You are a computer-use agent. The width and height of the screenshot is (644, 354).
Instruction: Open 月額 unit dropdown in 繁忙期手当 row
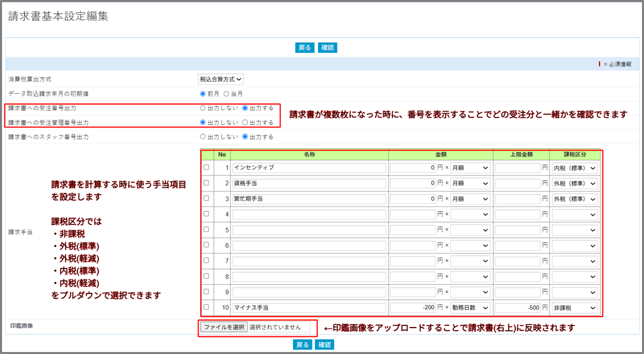point(470,199)
